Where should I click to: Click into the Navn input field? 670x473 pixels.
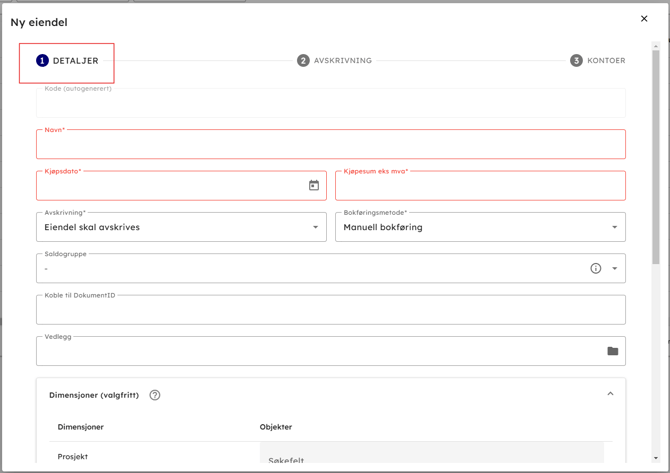click(330, 145)
